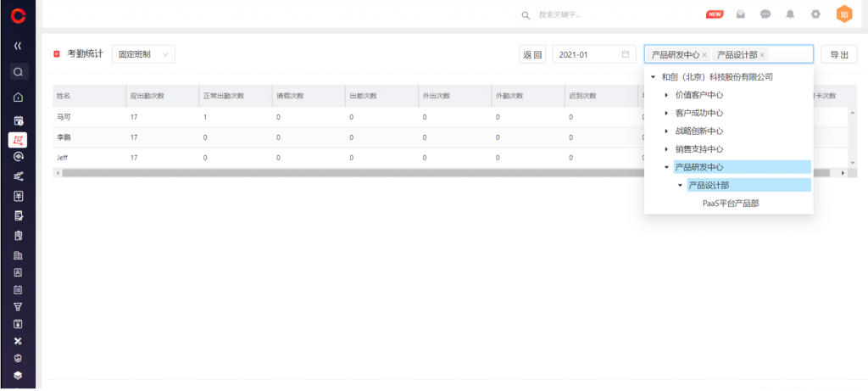Click the sidebar search magnifier icon

coord(18,72)
